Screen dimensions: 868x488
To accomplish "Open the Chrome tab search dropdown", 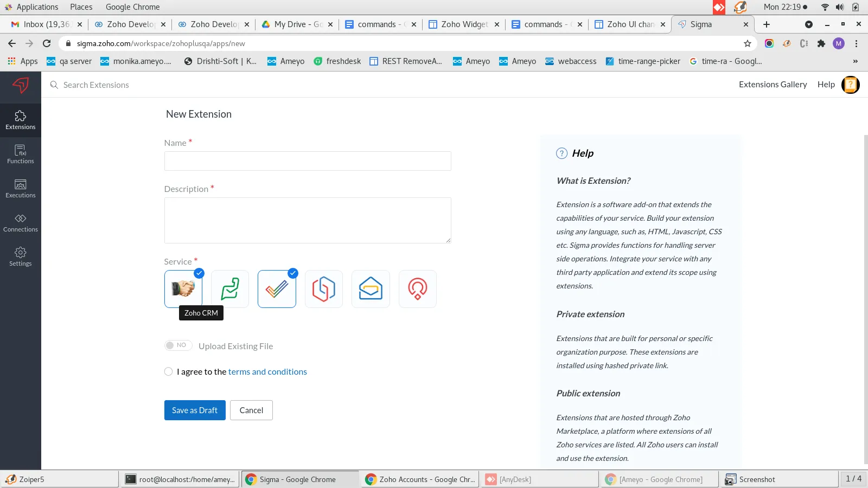I will (809, 24).
